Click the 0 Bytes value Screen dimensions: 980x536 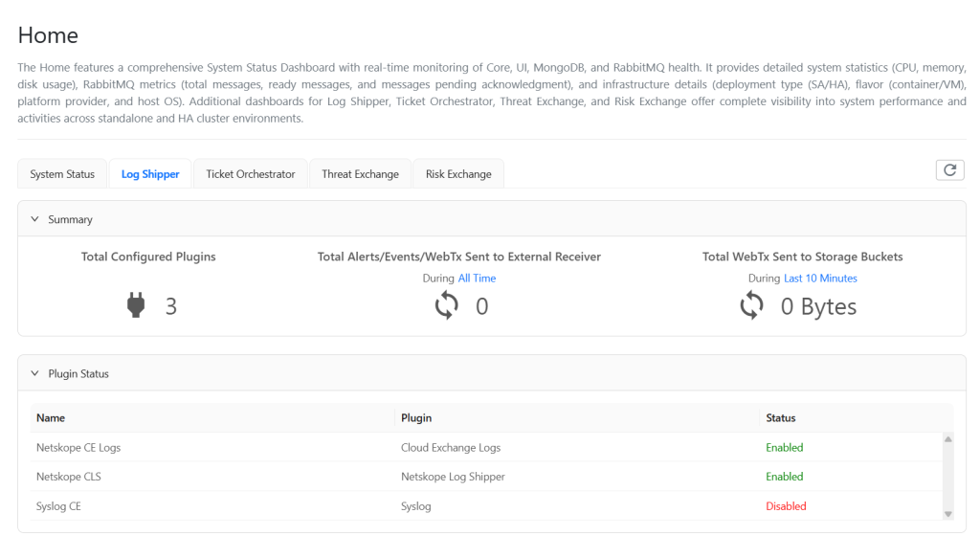click(x=819, y=306)
